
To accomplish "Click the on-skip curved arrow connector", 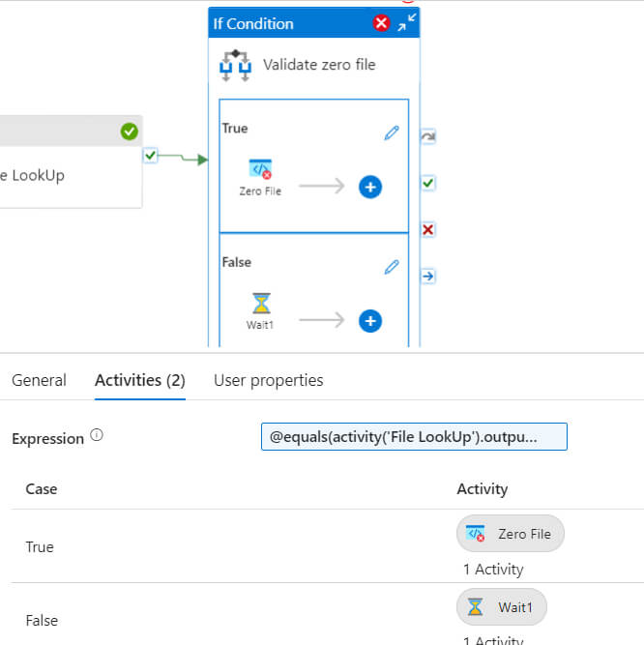I will (x=428, y=136).
